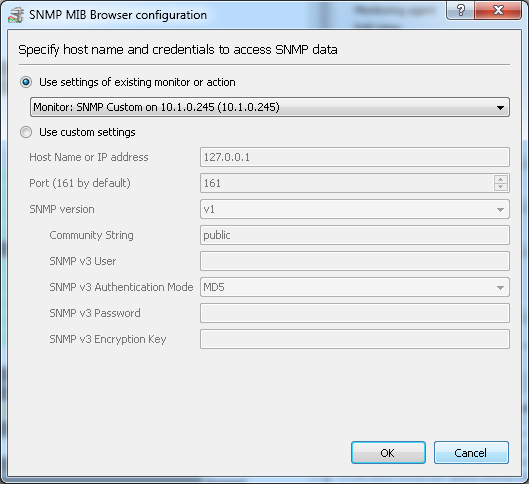The image size is (529, 484).
Task: Open the existing monitor selection dropdown
Action: (x=270, y=107)
